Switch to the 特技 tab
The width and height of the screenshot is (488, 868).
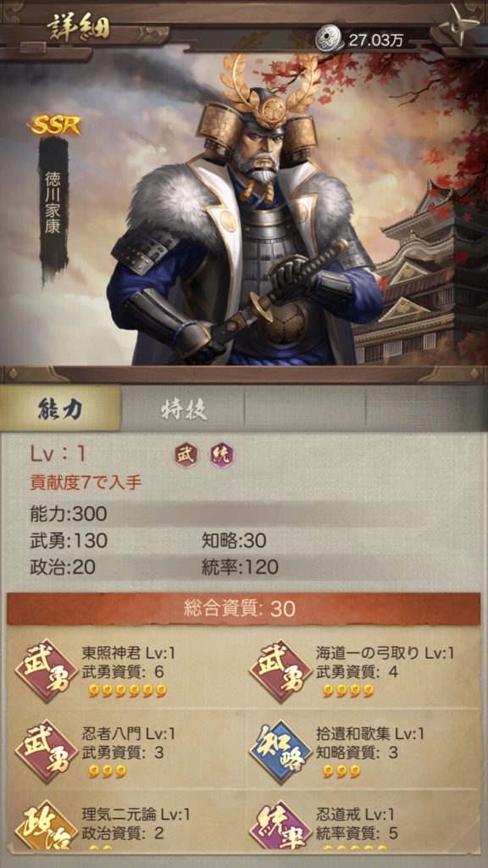[x=183, y=409]
